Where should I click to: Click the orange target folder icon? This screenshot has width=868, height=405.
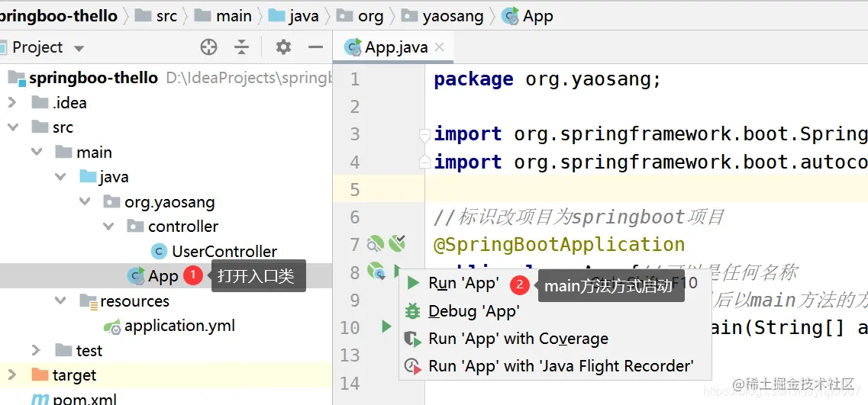pos(40,374)
